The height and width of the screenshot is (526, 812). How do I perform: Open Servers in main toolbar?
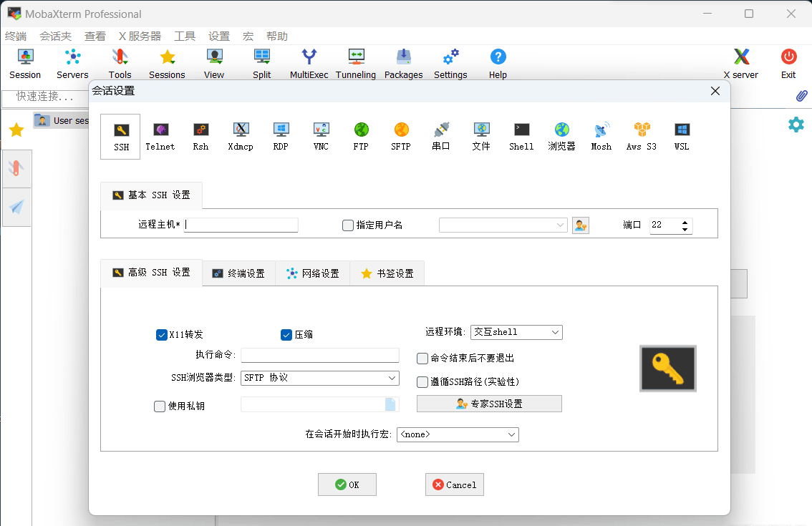[72, 64]
